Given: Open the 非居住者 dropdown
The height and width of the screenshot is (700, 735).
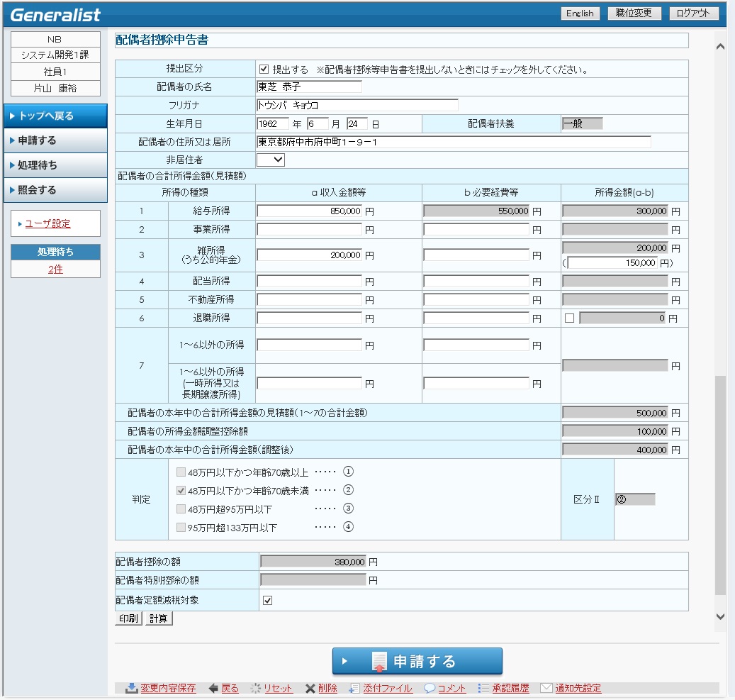Looking at the screenshot, I should (x=271, y=160).
